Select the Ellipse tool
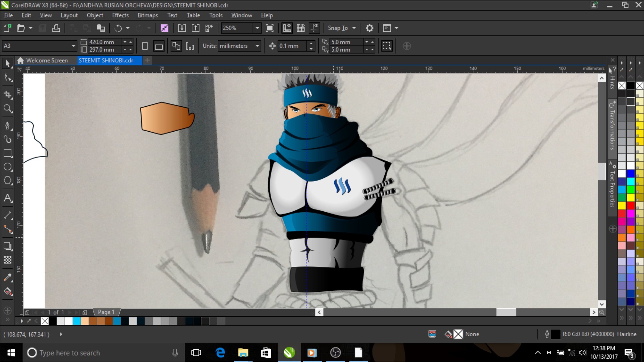644x362 pixels. click(7, 167)
